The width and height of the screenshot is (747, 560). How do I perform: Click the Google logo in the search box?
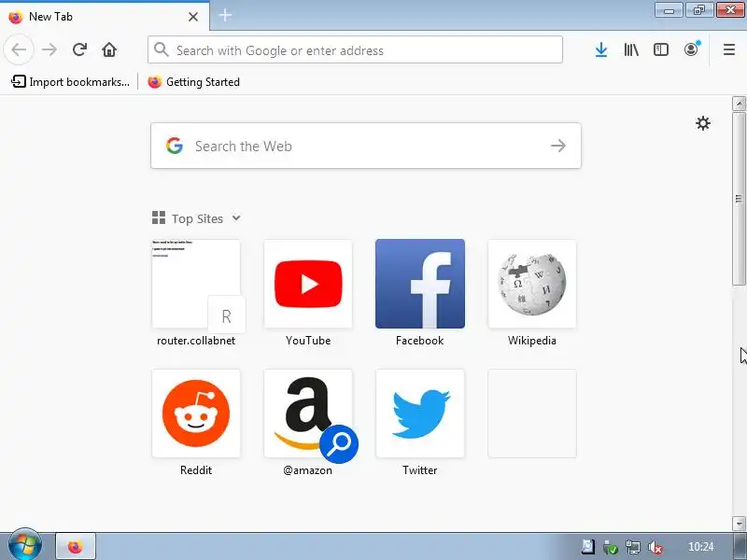(x=175, y=146)
